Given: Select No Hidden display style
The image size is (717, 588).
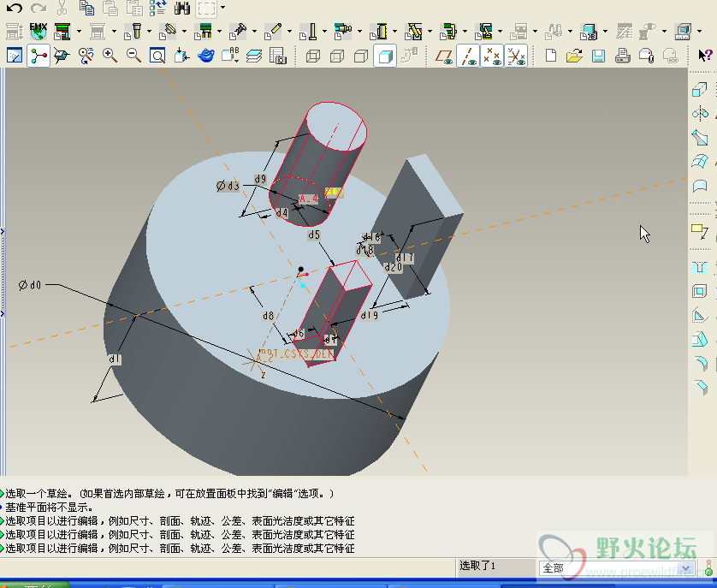Looking at the screenshot, I should point(361,56).
